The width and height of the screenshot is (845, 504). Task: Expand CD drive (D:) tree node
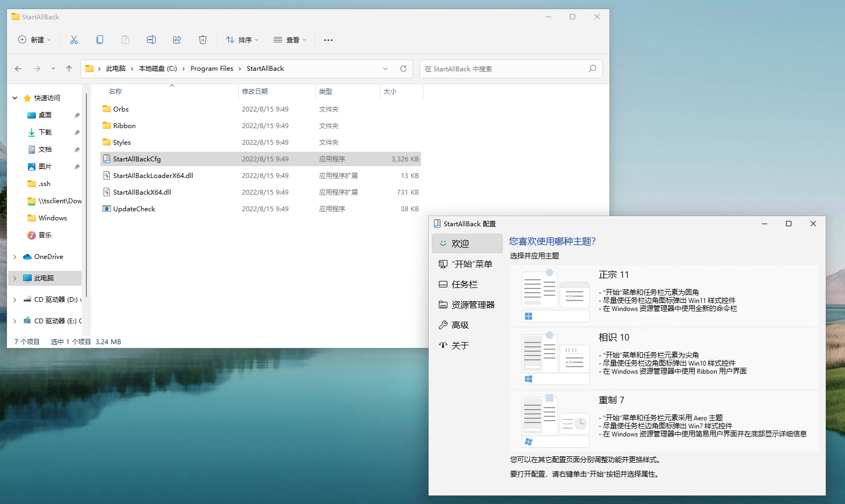(15, 300)
